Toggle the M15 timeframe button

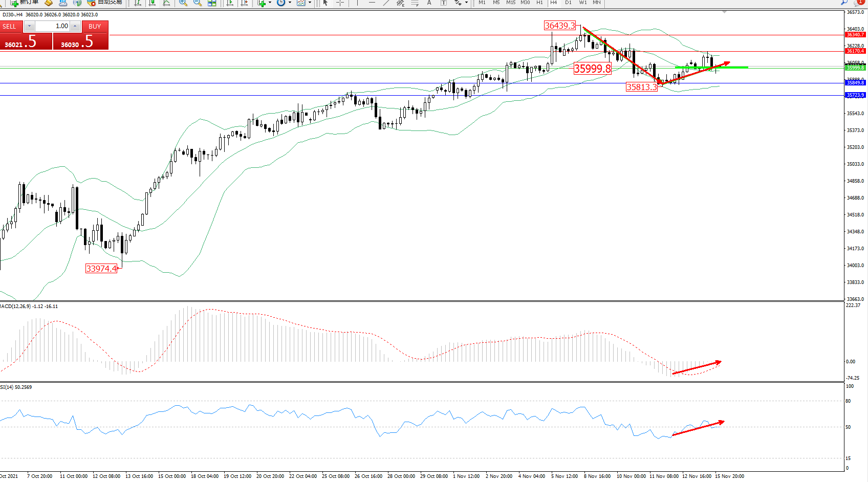coord(511,3)
